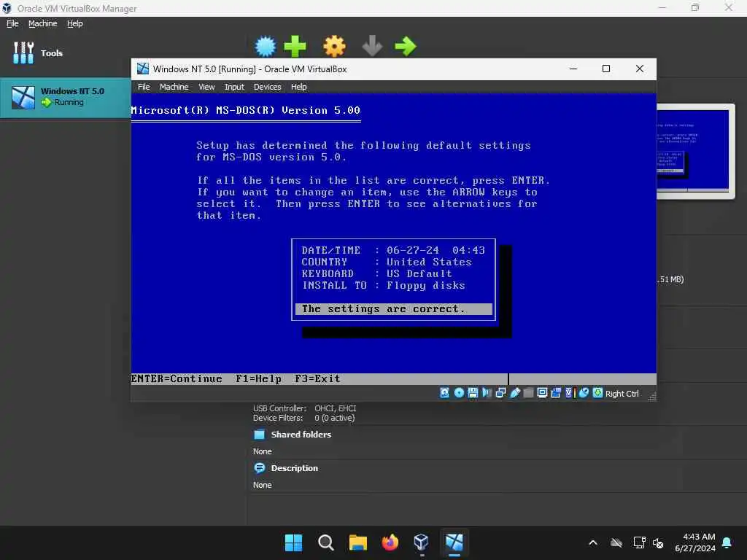Select Windows NT 5.0 machine in list

click(x=66, y=97)
